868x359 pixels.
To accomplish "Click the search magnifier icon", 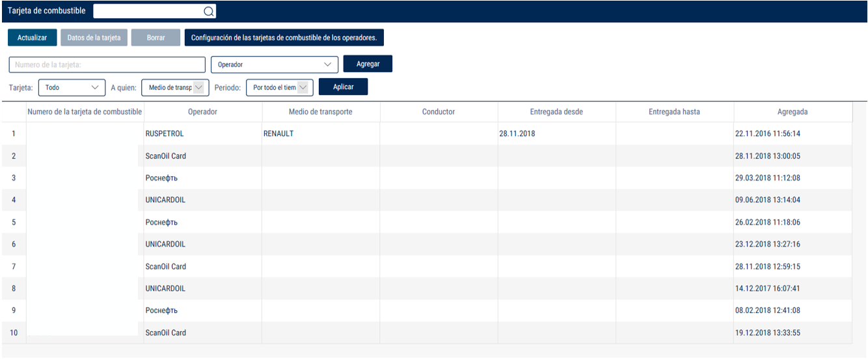I will coord(208,11).
